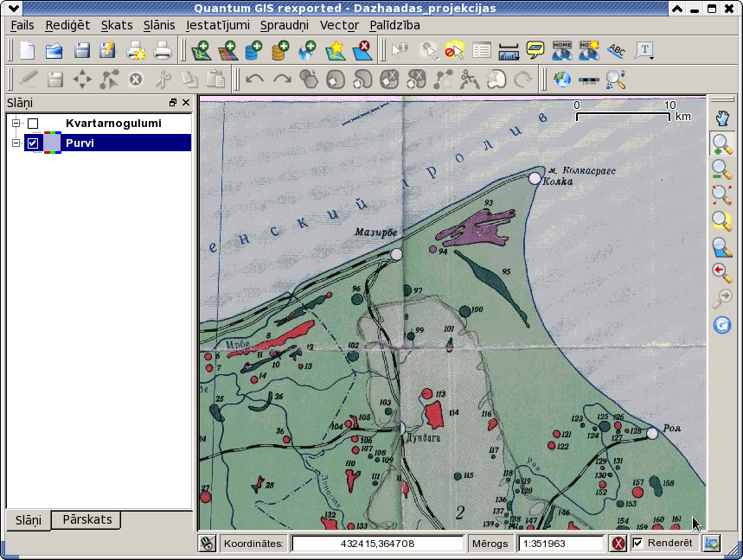Undock the Slāņi panel

point(173,103)
